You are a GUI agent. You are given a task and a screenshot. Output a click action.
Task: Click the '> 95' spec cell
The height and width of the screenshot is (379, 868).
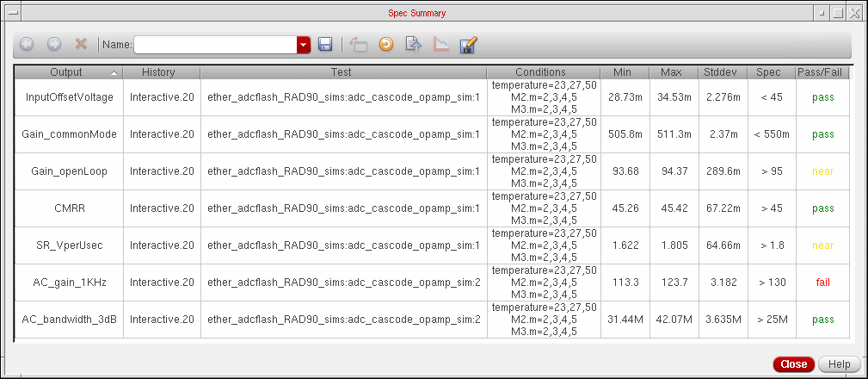click(x=772, y=171)
